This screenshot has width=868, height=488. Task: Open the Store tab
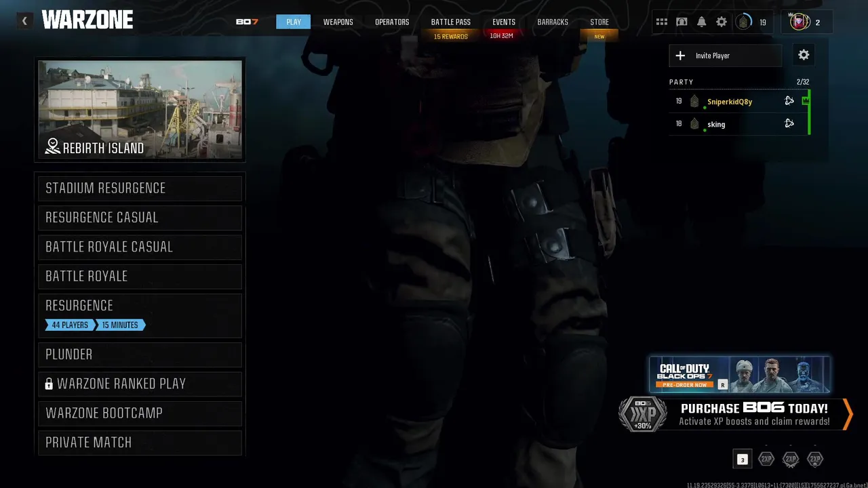[599, 22]
